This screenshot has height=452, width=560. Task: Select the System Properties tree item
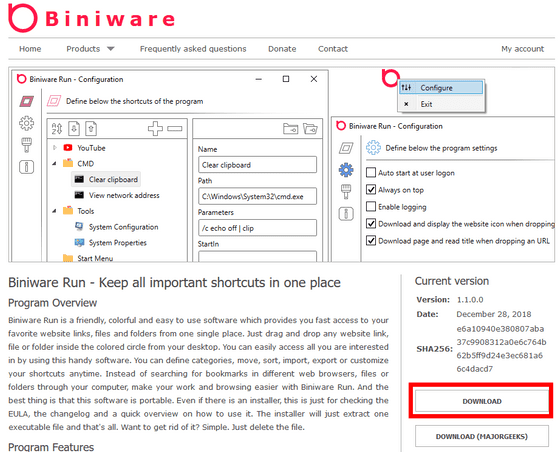pos(118,242)
